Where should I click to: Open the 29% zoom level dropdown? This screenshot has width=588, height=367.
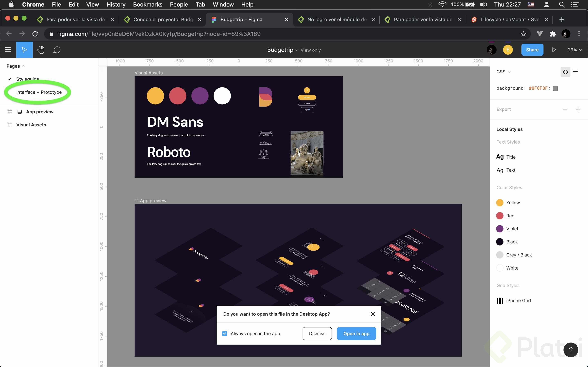tap(575, 50)
